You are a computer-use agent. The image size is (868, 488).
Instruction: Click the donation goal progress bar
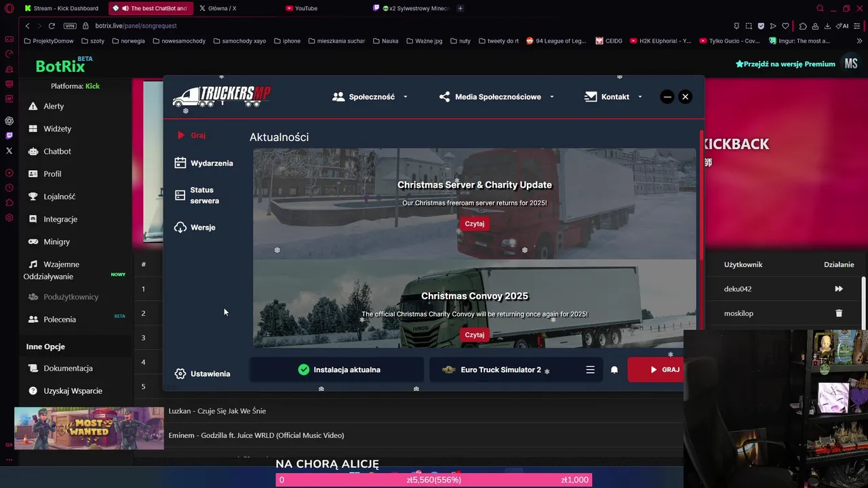point(433,480)
